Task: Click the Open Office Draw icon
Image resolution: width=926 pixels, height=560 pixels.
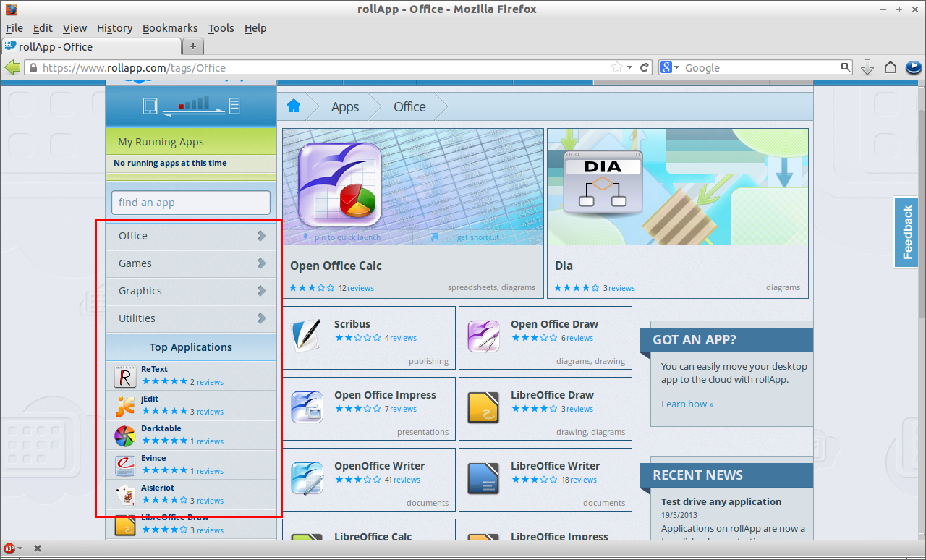Action: coord(483,336)
